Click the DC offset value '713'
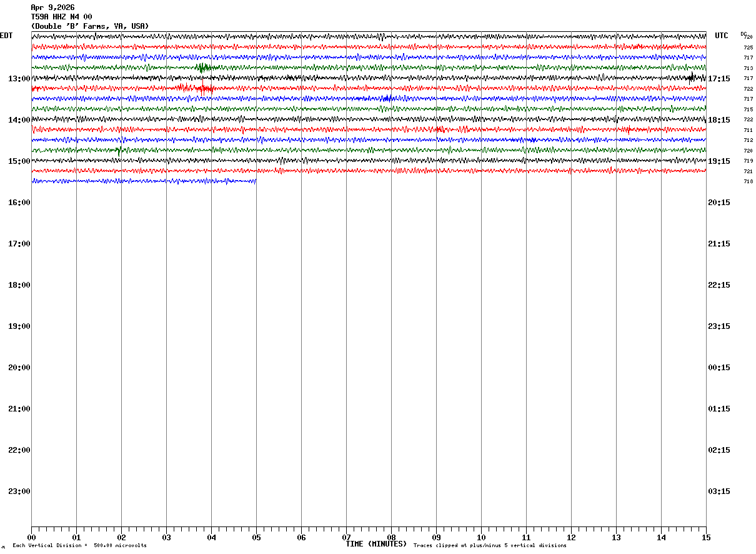Image resolution: width=756 pixels, height=554 pixels. point(748,68)
